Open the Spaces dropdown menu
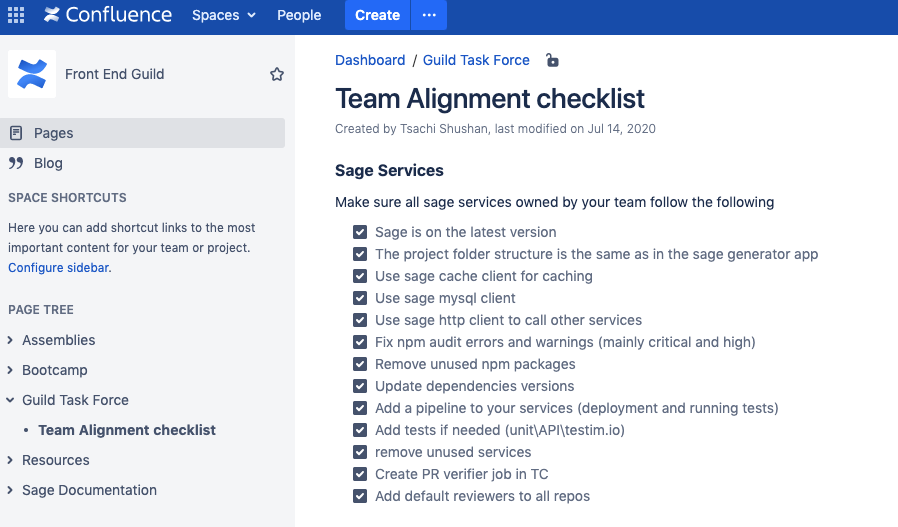The image size is (898, 527). [224, 15]
